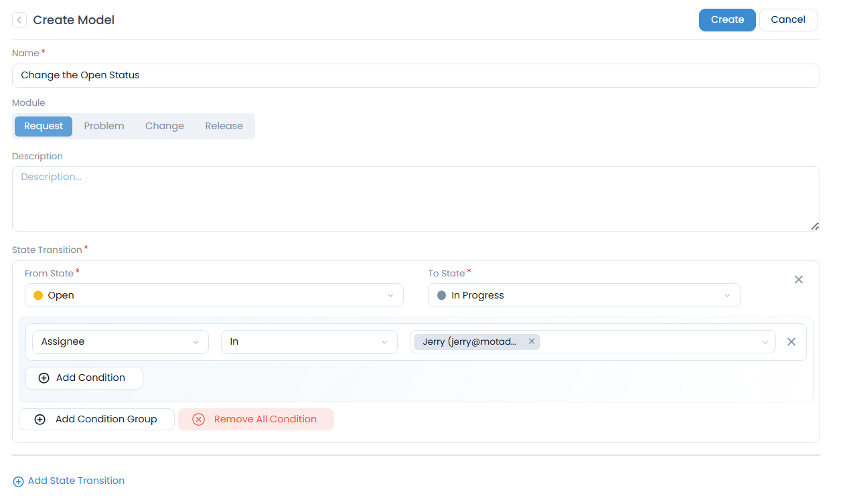Focus the Description text area
The height and width of the screenshot is (504, 845).
click(x=415, y=198)
